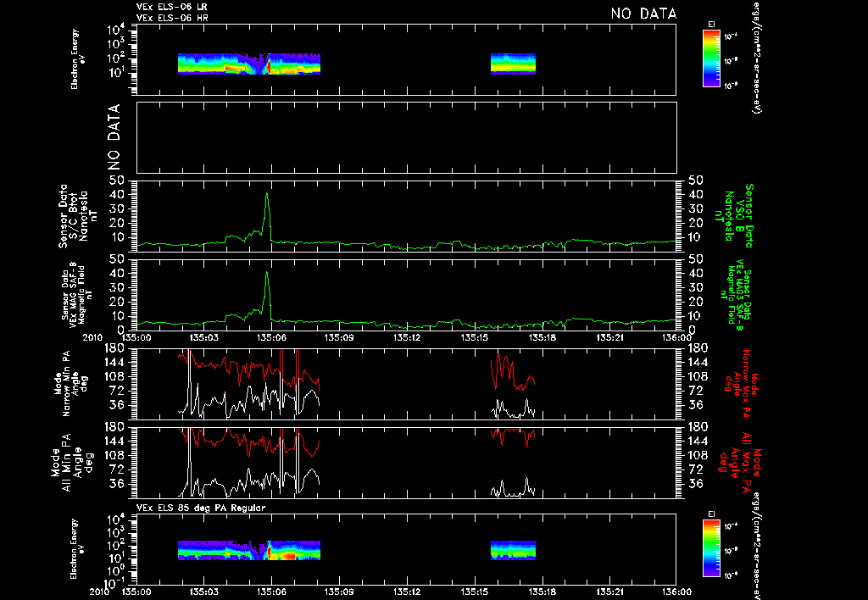The width and height of the screenshot is (868, 600).
Task: Click the bottom-right rotated 'ergs/(cm**2-sr-sec-eV)' units label
Action: [x=755, y=547]
